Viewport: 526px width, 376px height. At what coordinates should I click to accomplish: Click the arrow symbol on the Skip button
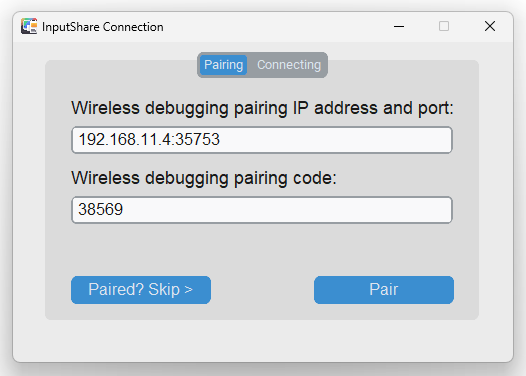(x=188, y=289)
